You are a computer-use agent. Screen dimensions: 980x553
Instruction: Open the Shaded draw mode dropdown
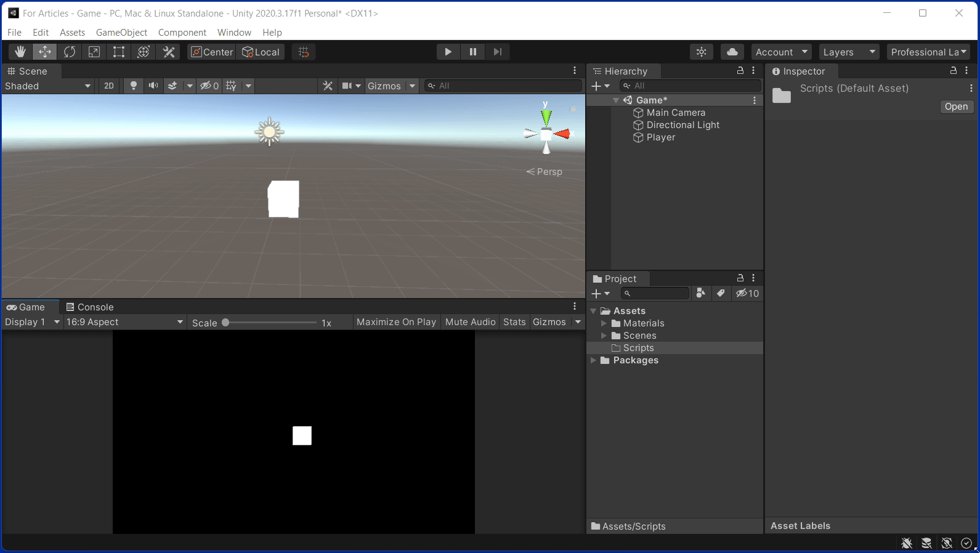[x=48, y=86]
